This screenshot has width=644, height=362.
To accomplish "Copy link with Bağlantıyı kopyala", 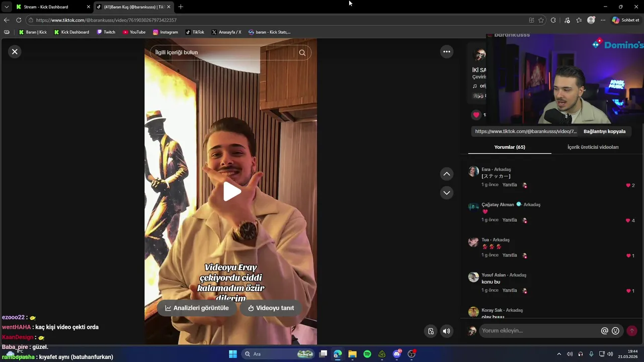I will [x=604, y=131].
